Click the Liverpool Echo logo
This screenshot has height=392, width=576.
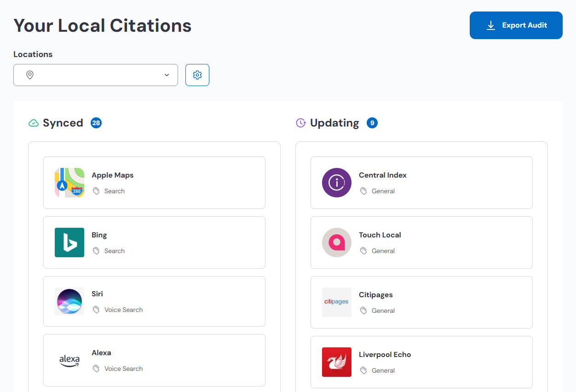click(x=337, y=362)
